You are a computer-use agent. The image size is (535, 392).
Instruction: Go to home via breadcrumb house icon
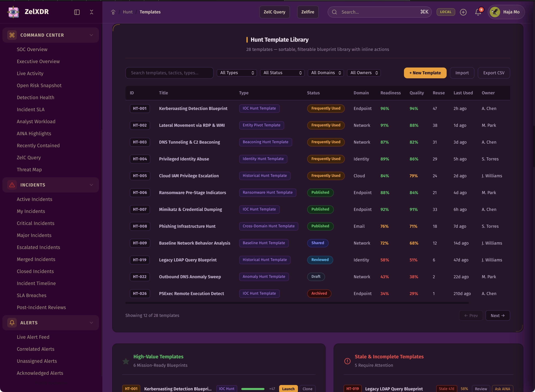(x=113, y=12)
